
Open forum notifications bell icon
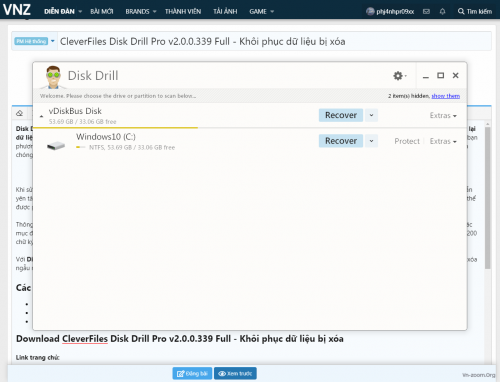coord(442,12)
